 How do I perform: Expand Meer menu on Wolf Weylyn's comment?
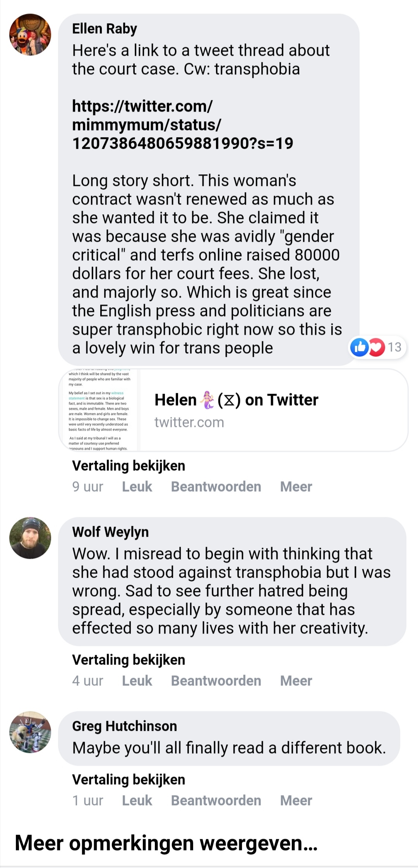click(x=296, y=681)
